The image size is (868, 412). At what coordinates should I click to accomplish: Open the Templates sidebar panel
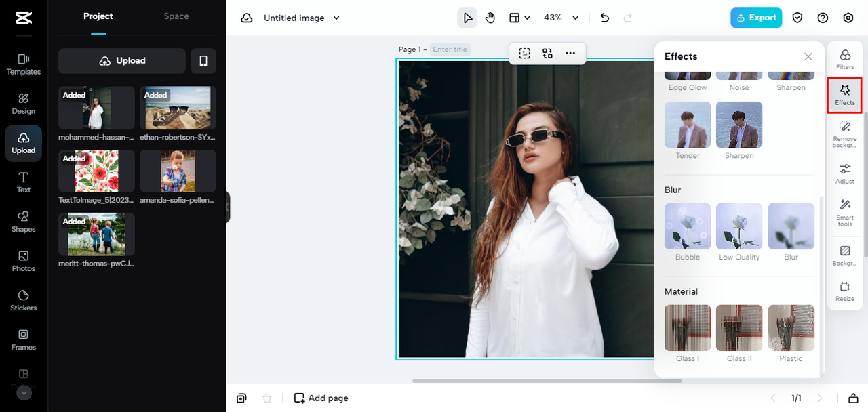click(24, 64)
